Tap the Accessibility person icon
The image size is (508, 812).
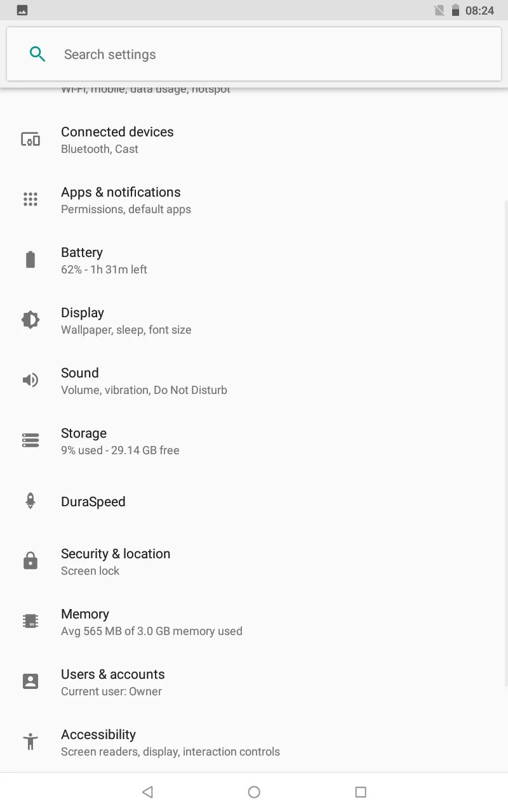point(30,741)
